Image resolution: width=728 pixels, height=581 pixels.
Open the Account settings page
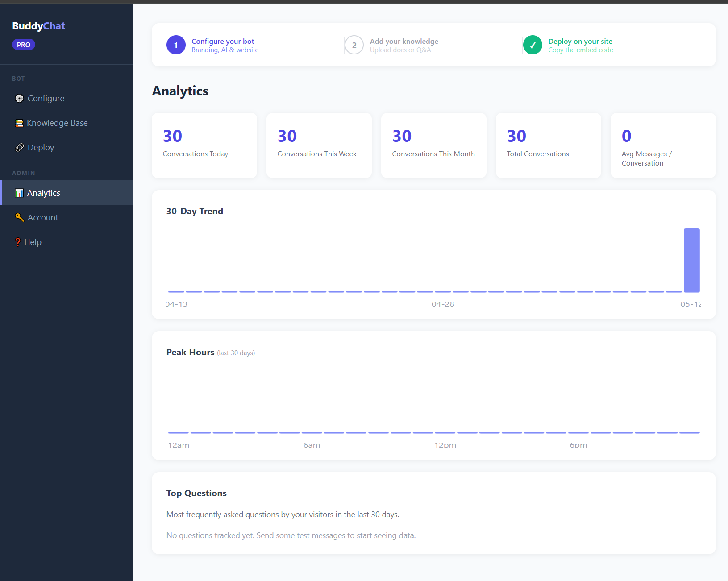click(x=66, y=217)
